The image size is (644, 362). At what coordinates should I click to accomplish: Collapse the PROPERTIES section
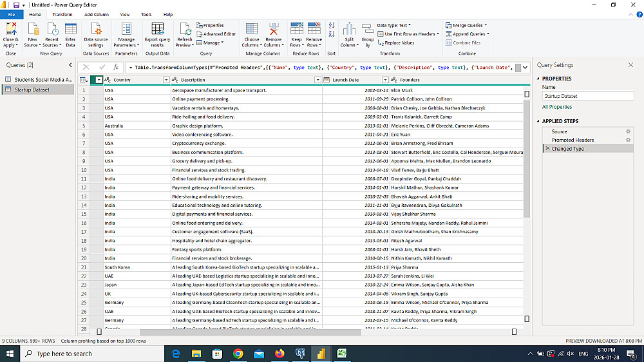coord(538,79)
